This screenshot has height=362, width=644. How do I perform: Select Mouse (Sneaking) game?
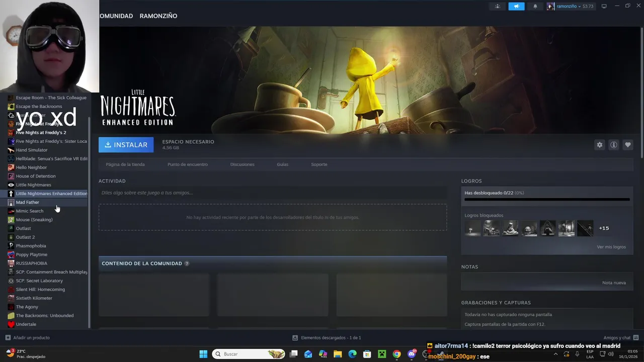click(48, 220)
